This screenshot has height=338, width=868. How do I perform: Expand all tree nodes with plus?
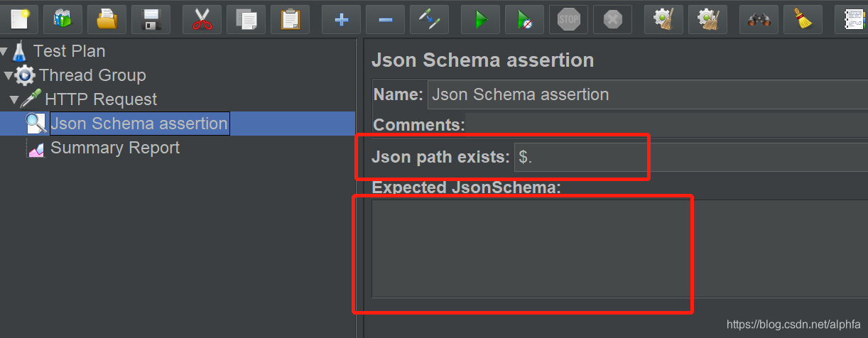[x=341, y=19]
